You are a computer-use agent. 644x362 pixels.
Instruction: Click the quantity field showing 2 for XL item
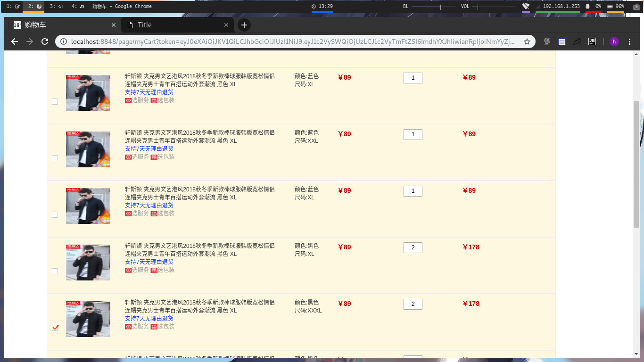(x=413, y=247)
